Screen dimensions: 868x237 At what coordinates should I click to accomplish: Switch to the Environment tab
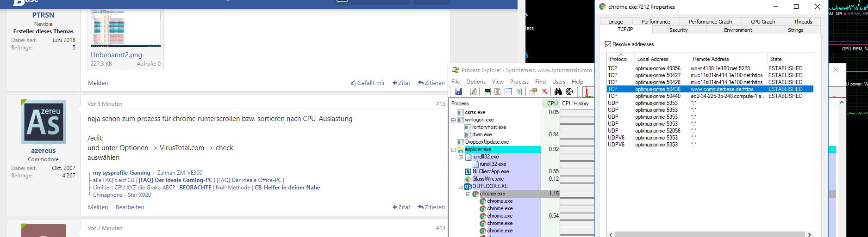click(738, 30)
